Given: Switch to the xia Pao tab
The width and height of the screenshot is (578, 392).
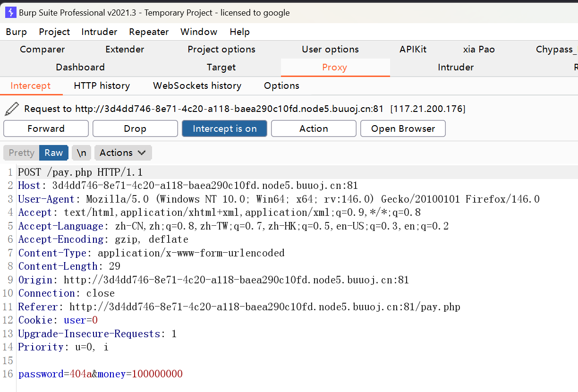Looking at the screenshot, I should [x=479, y=49].
